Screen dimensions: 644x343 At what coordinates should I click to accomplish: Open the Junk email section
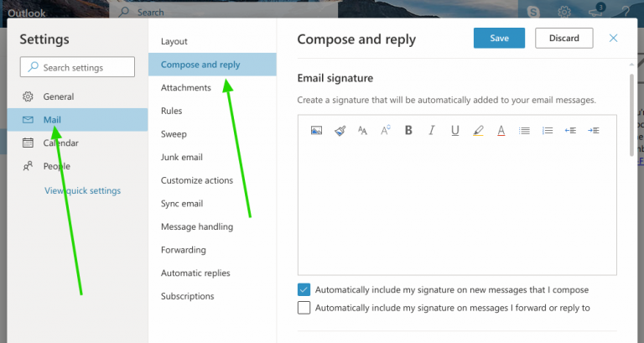212,157
